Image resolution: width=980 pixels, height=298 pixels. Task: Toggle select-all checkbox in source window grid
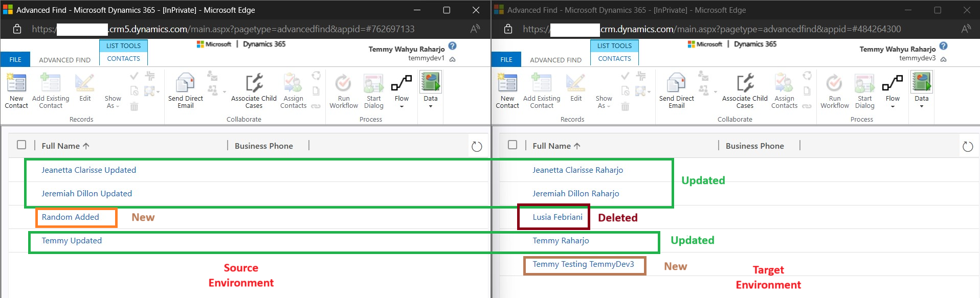tap(21, 145)
